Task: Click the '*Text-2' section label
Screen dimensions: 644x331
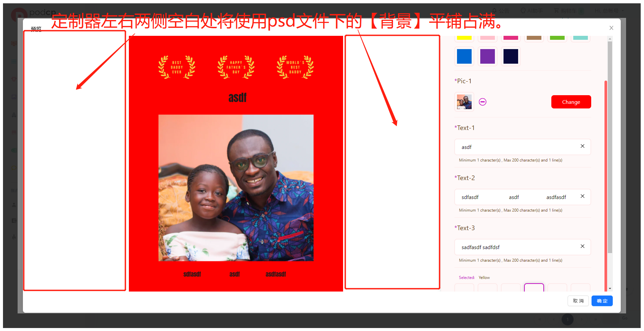Action: pyautogui.click(x=465, y=178)
